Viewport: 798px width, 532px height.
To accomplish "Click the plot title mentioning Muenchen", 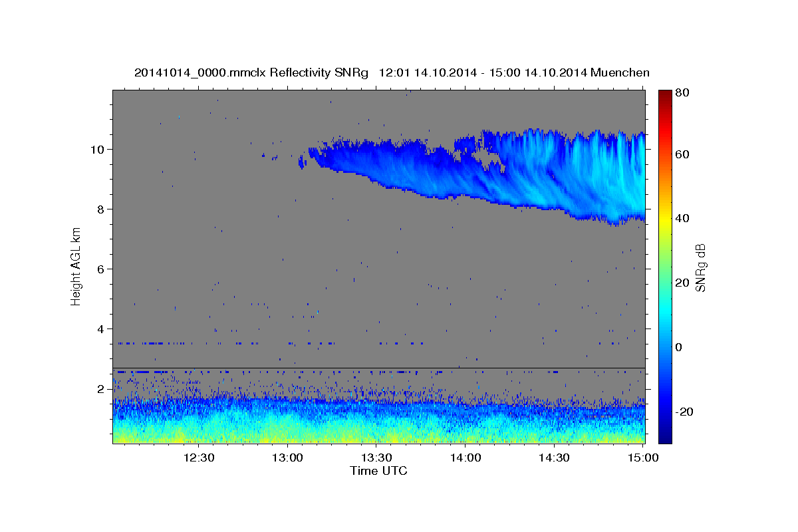I will (392, 72).
